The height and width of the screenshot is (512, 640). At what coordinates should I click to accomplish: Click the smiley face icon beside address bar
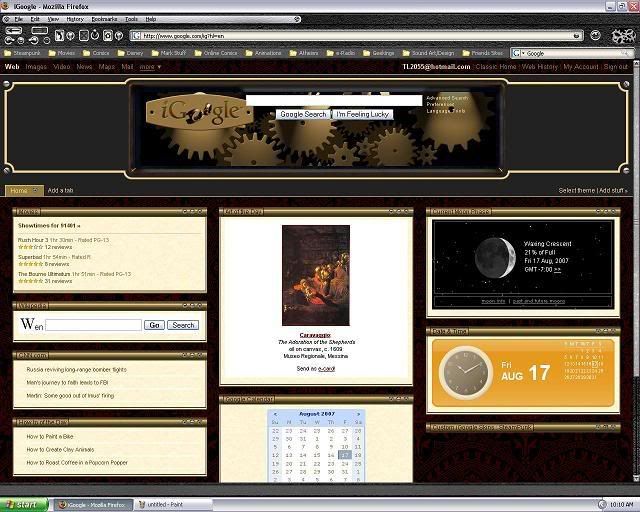(x=596, y=35)
